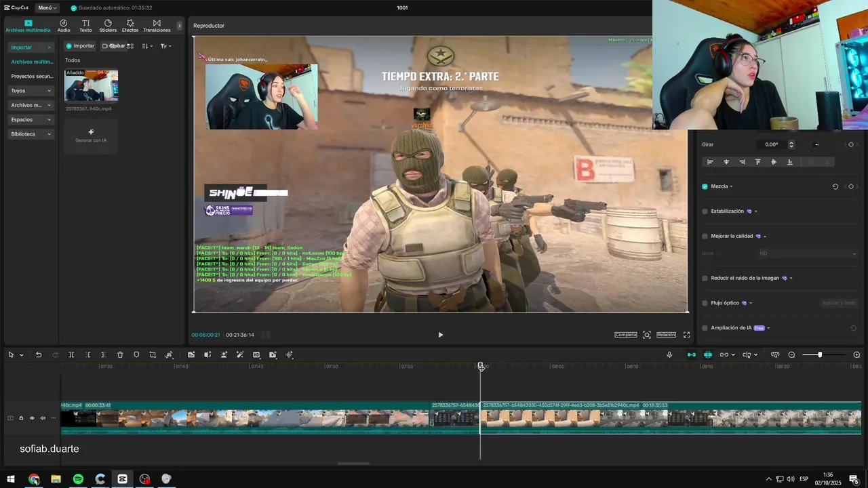Toggle the Mezcla checkbox

click(x=705, y=186)
